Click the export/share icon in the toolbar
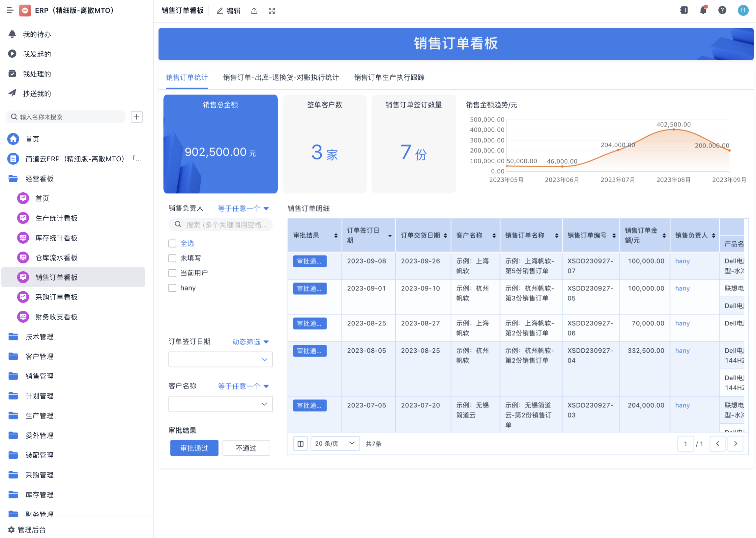This screenshot has height=538, width=756. coord(254,11)
